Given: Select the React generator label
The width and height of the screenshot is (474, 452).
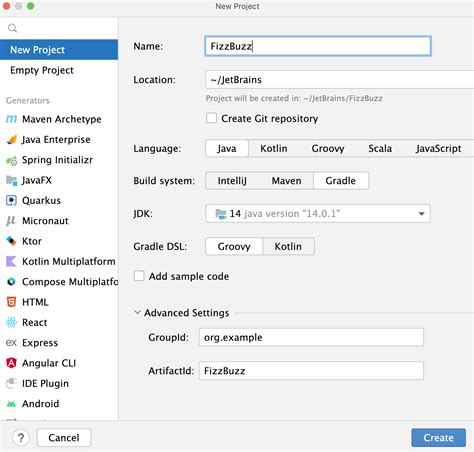Looking at the screenshot, I should pos(35,322).
